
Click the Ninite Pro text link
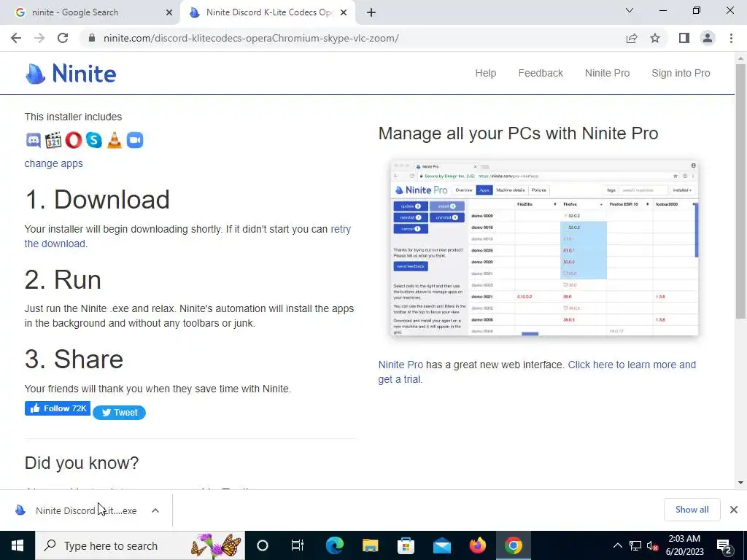pos(400,365)
